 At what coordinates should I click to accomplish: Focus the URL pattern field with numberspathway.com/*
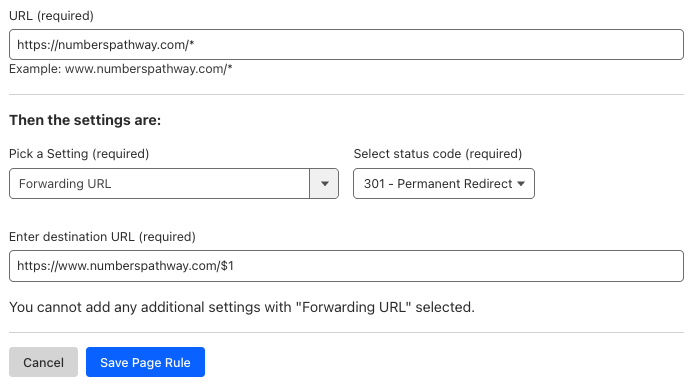pyautogui.click(x=346, y=45)
